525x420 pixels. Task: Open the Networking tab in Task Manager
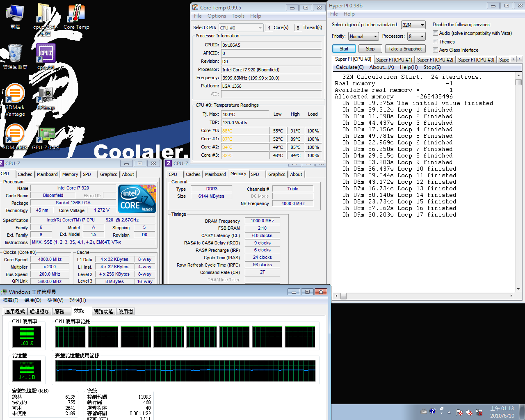(x=103, y=312)
